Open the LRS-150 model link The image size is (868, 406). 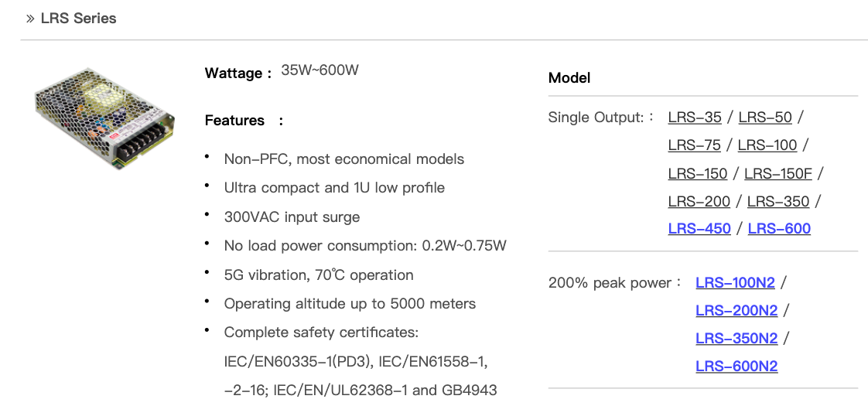[698, 173]
